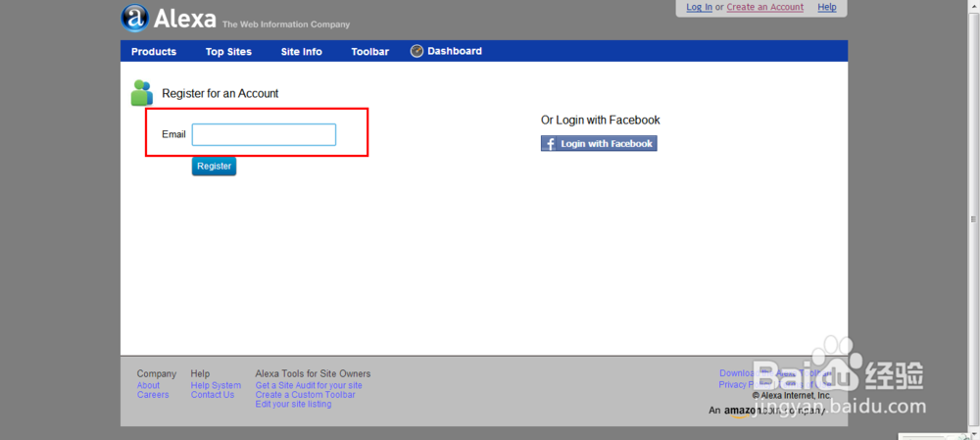Click the Or Login with Facebook text
The width and height of the screenshot is (980, 440).
(x=601, y=120)
